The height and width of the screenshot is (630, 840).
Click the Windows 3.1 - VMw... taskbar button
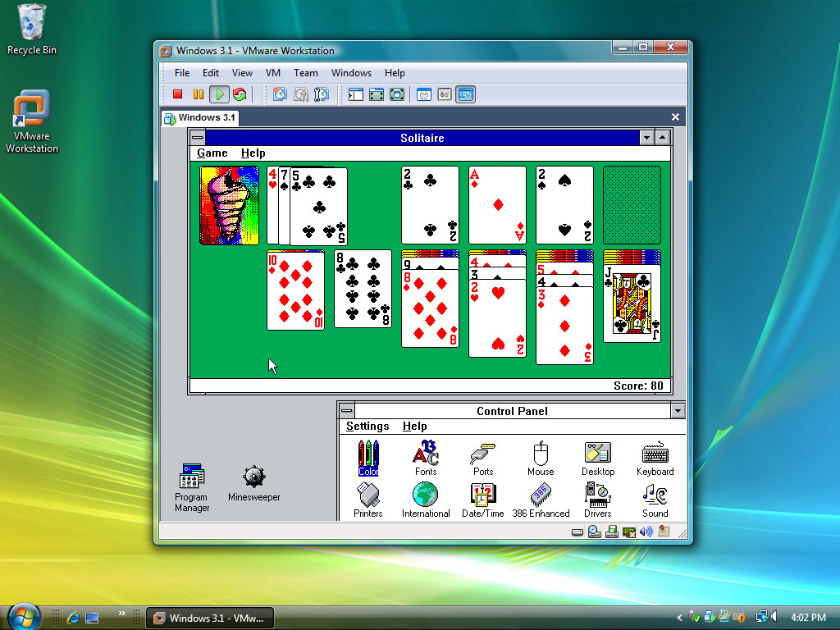pyautogui.click(x=211, y=618)
